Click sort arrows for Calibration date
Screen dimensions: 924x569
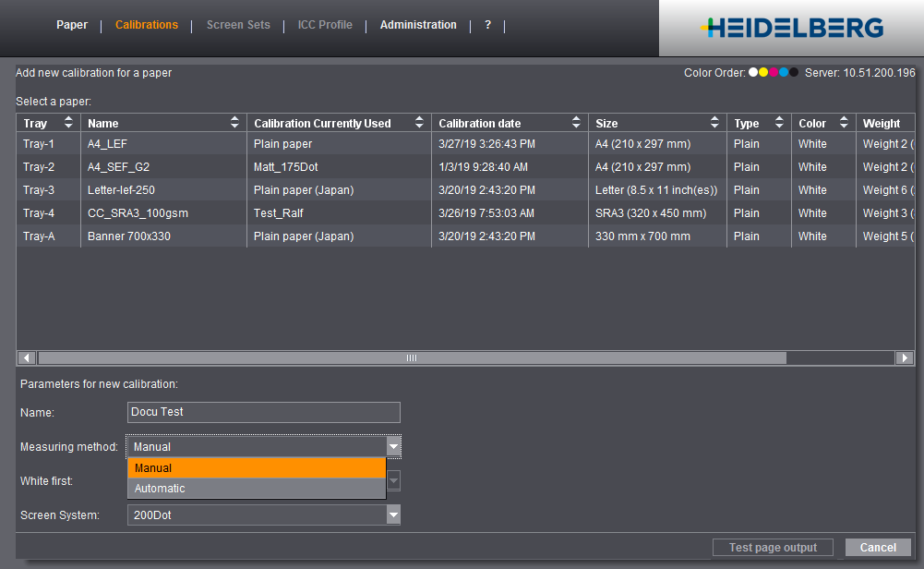[576, 123]
